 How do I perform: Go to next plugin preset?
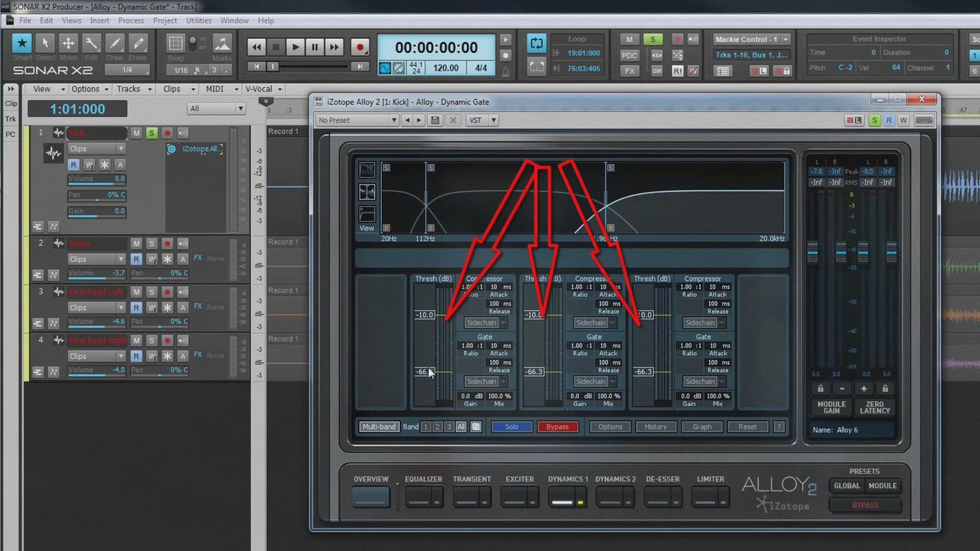click(419, 120)
